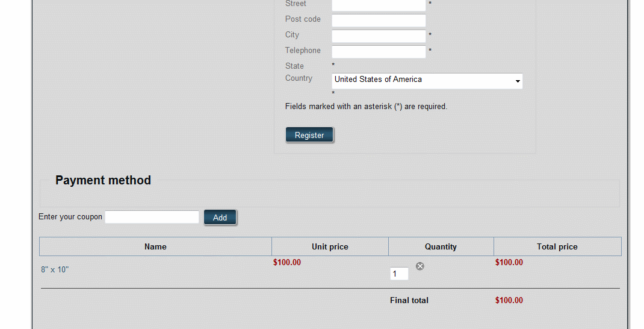The image size is (644, 329).
Task: Focus the coupon code input field
Action: [152, 217]
